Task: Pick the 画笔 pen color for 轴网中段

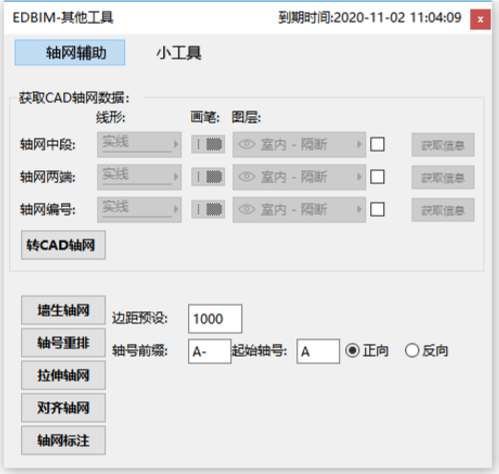Action: [x=208, y=144]
